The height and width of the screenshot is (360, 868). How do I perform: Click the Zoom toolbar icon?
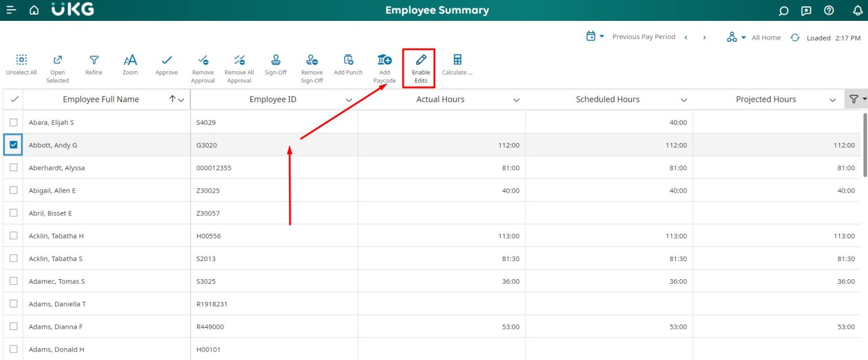point(130,64)
